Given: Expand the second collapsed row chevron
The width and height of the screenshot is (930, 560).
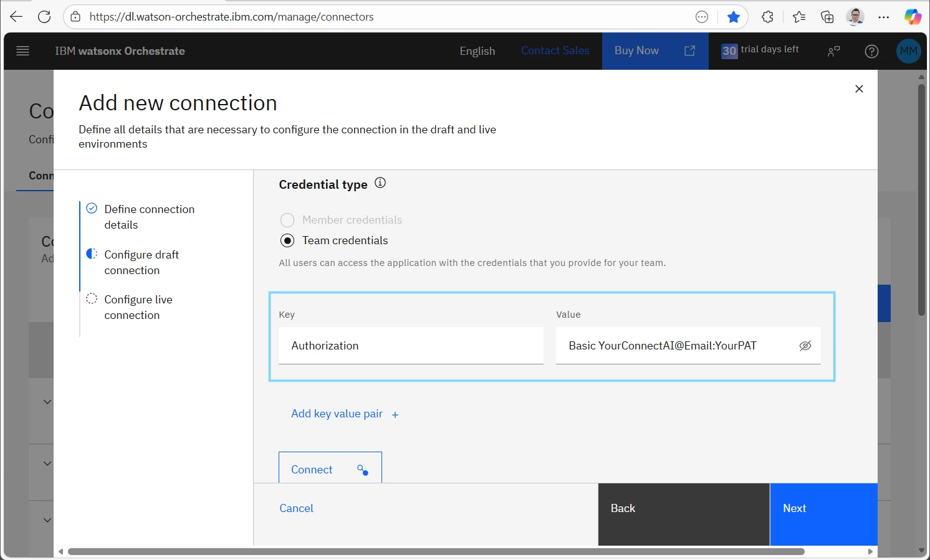Looking at the screenshot, I should point(47,463).
